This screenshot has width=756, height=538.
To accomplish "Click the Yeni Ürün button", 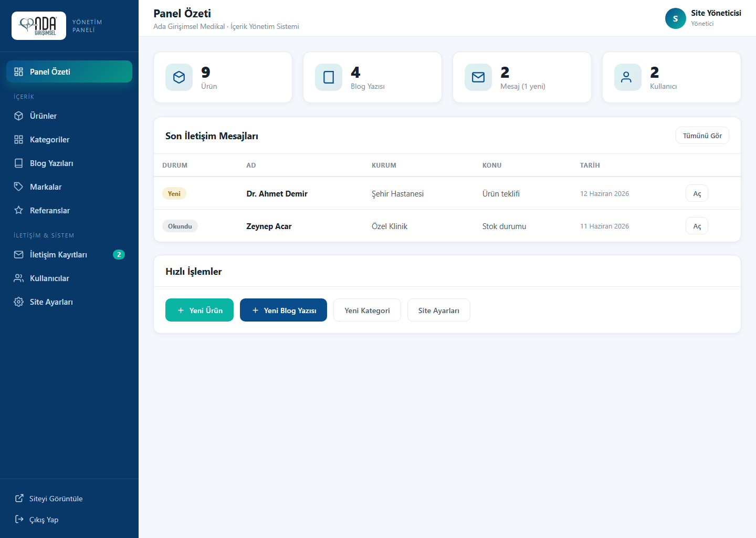I will click(199, 310).
